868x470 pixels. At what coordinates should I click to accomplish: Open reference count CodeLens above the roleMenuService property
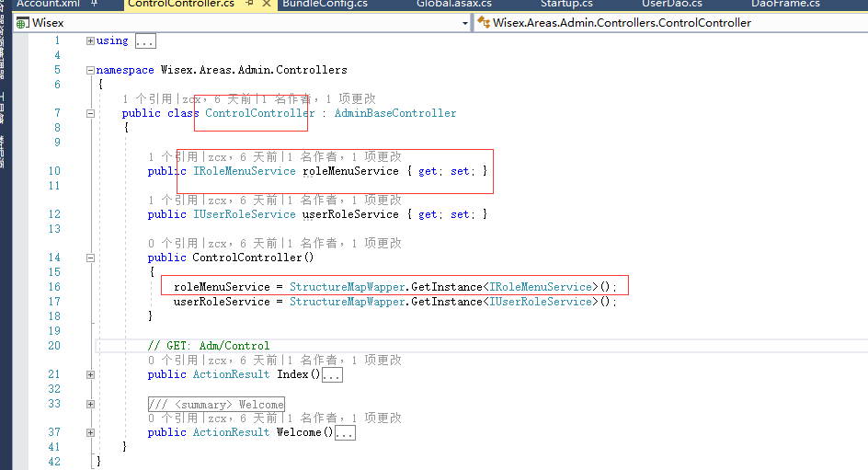(x=173, y=157)
